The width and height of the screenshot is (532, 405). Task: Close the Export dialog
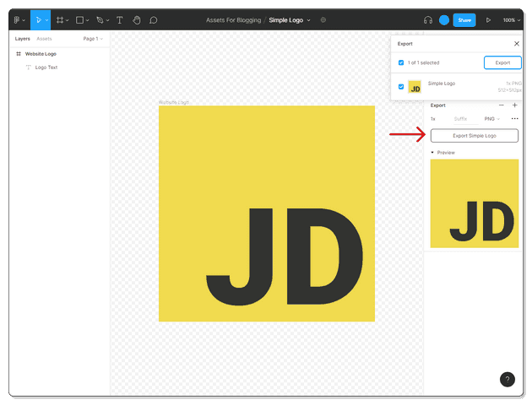click(517, 44)
